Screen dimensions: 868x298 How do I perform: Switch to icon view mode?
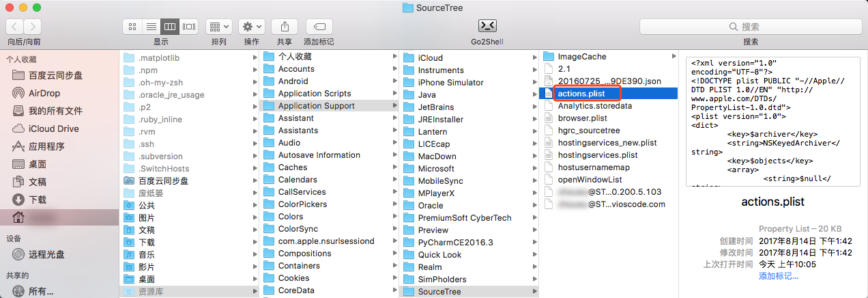pyautogui.click(x=132, y=27)
